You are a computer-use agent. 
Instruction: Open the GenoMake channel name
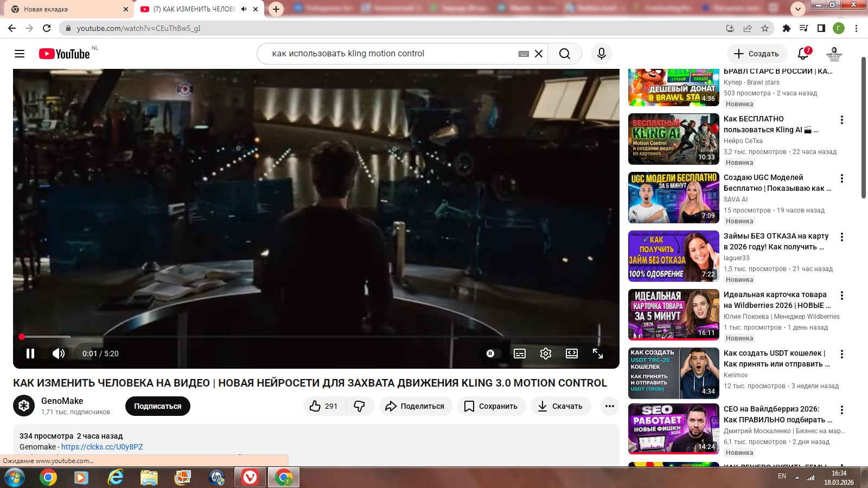[x=62, y=401]
